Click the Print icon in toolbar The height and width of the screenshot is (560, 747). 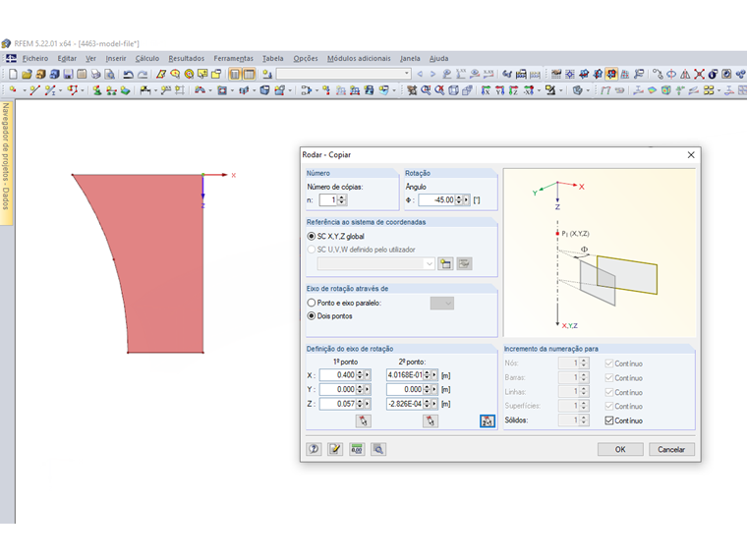(95, 74)
